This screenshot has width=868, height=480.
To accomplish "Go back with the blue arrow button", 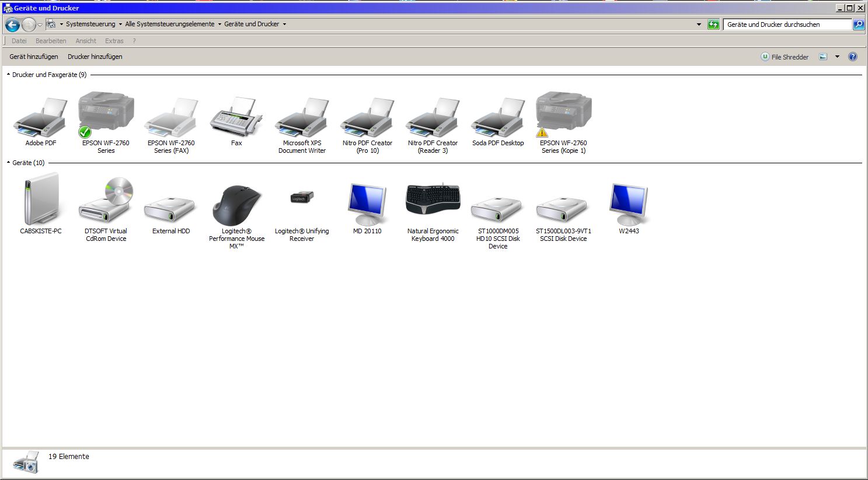I will pos(12,24).
